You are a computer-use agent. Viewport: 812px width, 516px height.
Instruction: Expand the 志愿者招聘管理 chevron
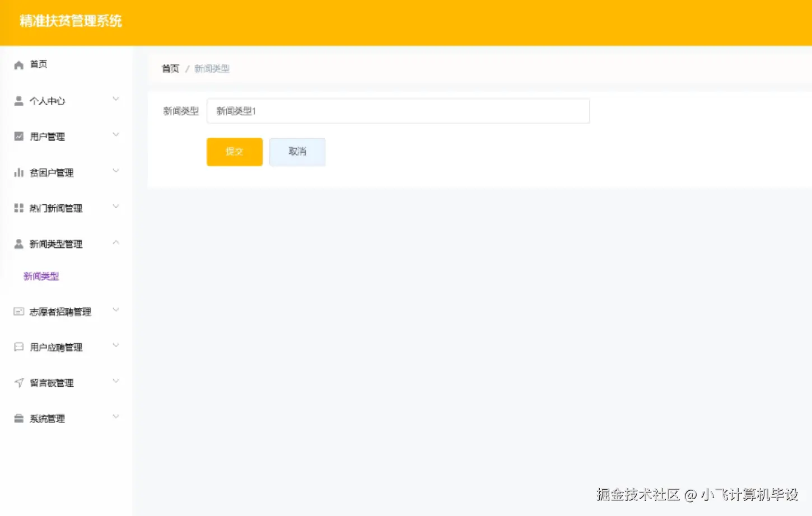pyautogui.click(x=116, y=309)
